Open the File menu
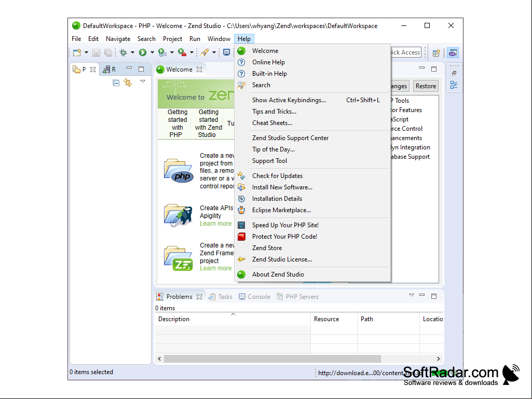This screenshot has height=399, width=532. click(76, 39)
